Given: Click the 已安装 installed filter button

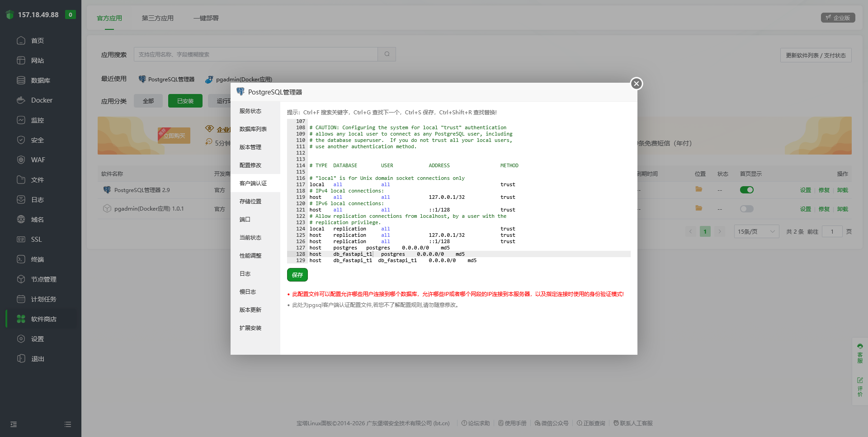Looking at the screenshot, I should pyautogui.click(x=185, y=101).
